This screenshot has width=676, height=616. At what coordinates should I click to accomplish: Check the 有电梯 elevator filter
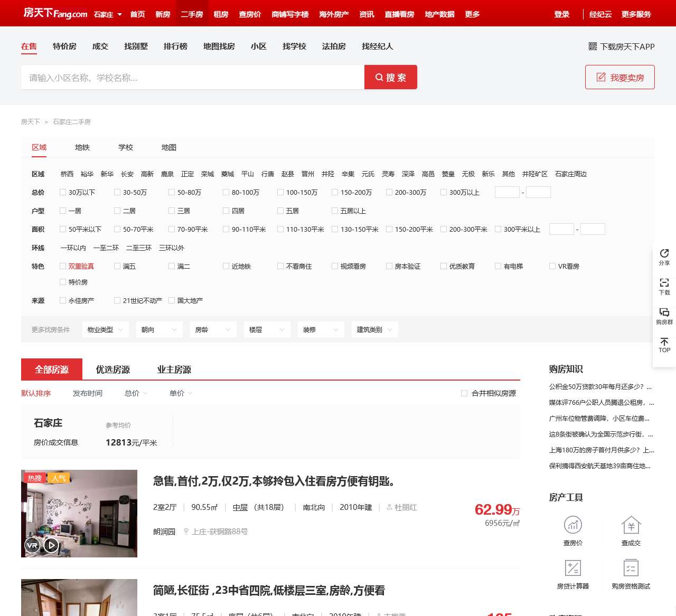pyautogui.click(x=497, y=266)
